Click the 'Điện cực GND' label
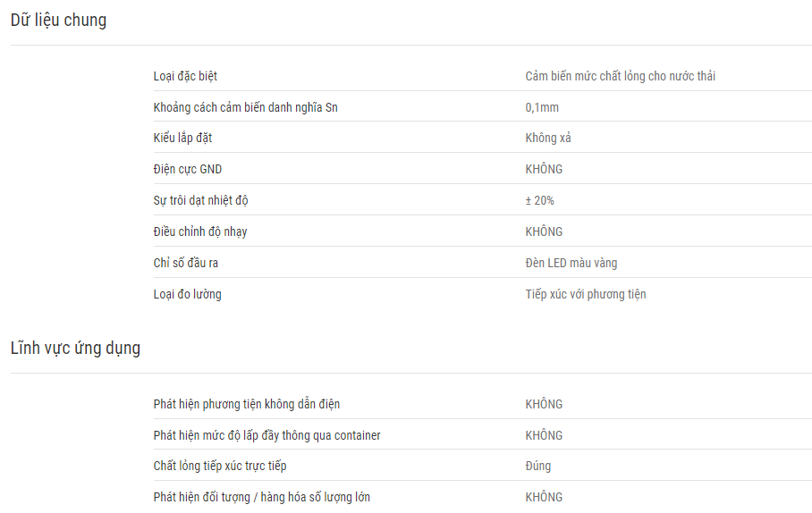 [188, 169]
